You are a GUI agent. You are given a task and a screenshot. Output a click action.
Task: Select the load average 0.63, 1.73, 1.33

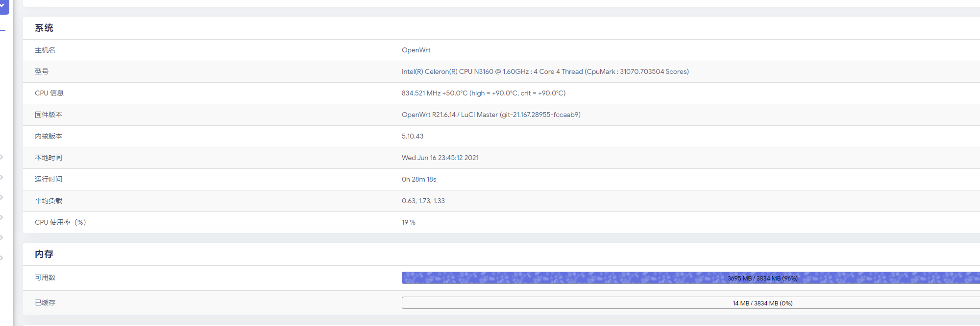click(423, 201)
